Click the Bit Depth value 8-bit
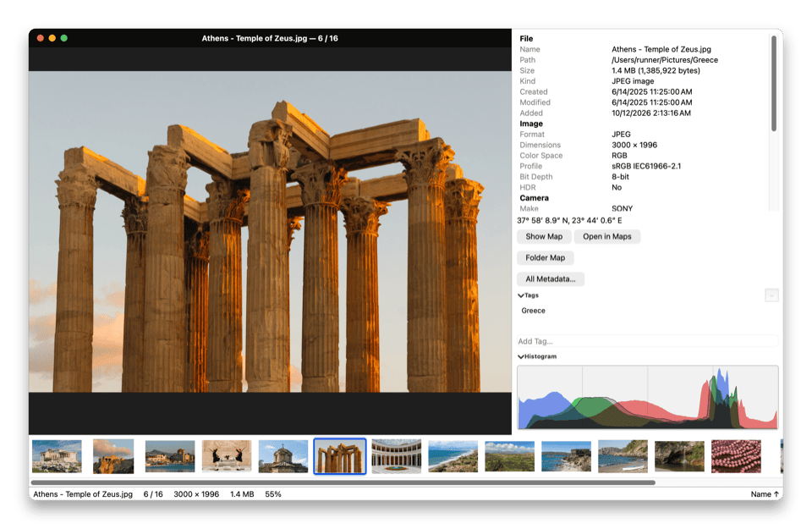This screenshot has width=812, height=529. coord(620,177)
